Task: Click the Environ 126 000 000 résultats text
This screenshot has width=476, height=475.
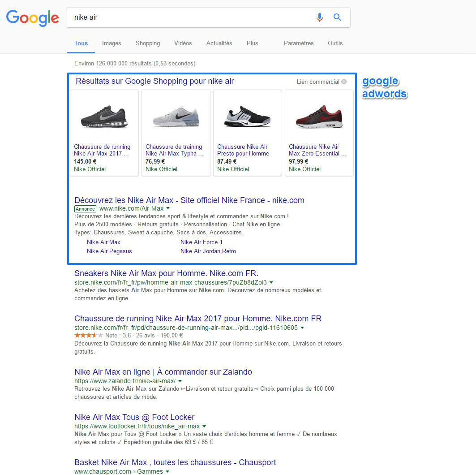Action: tap(135, 64)
